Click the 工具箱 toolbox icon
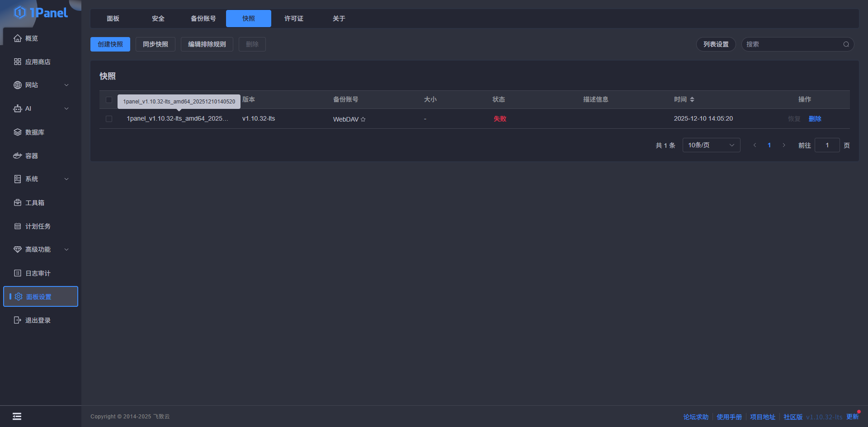This screenshot has width=868, height=427. click(x=18, y=203)
